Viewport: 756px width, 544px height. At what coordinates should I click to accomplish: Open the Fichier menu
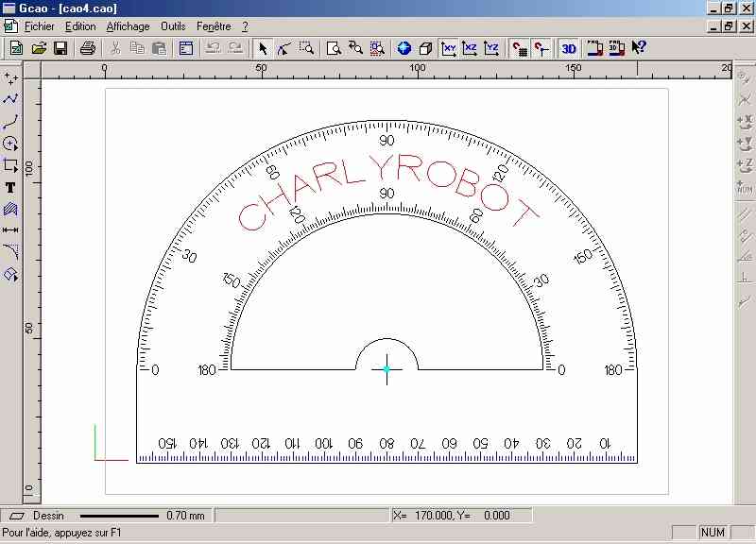click(x=40, y=26)
